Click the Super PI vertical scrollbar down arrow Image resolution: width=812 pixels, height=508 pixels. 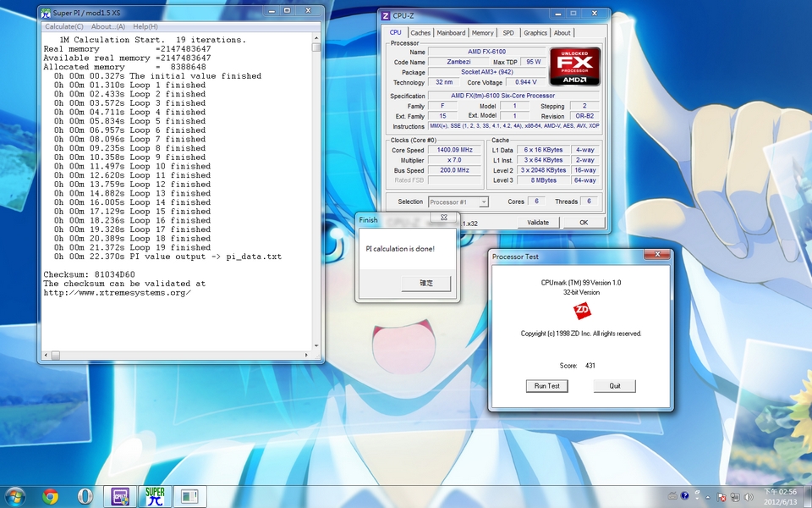click(x=315, y=345)
